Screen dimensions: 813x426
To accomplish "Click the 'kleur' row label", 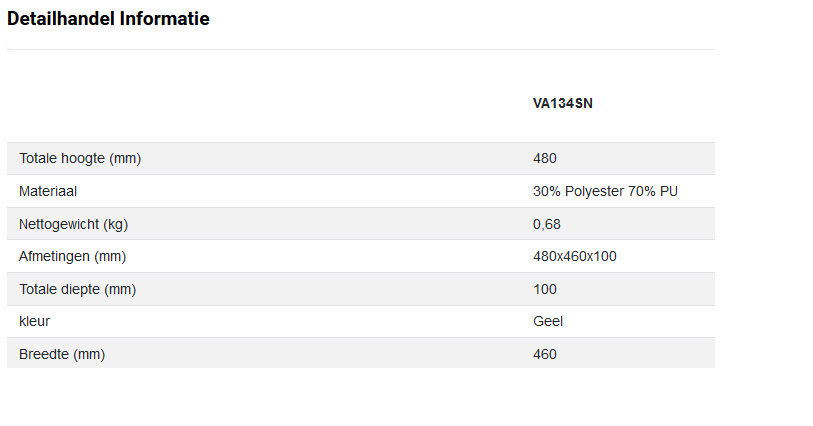I will click(x=34, y=321).
